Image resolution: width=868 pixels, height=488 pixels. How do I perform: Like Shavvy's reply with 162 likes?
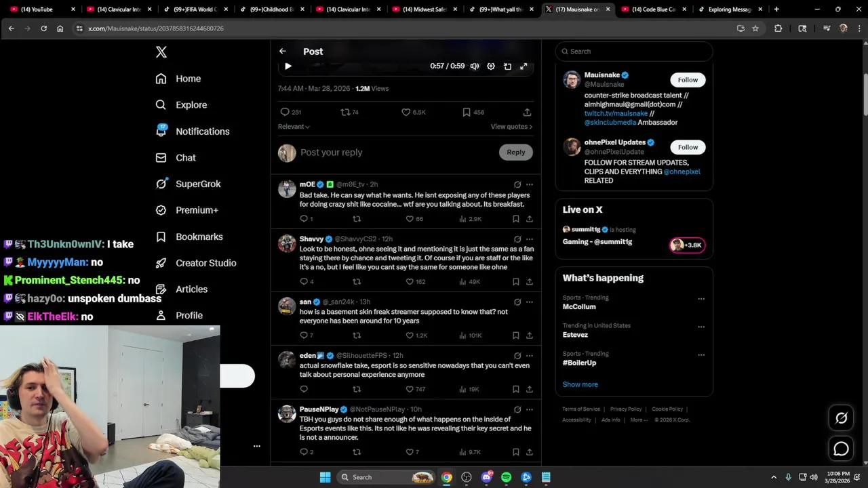pyautogui.click(x=415, y=281)
